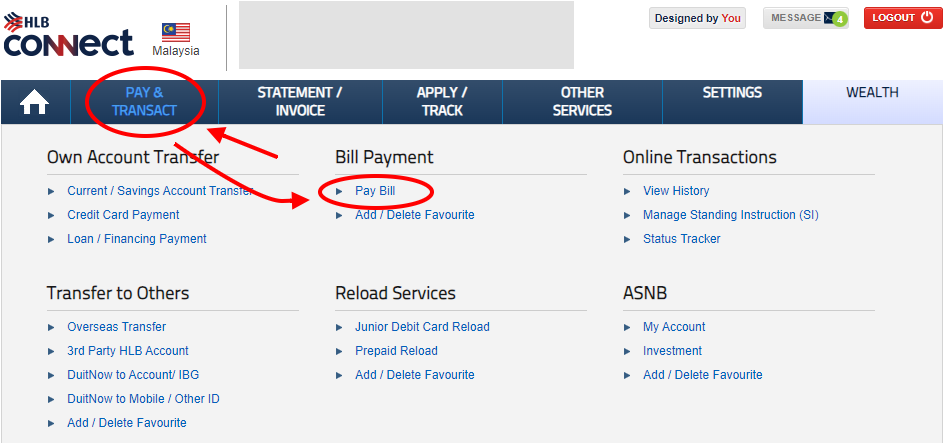The height and width of the screenshot is (443, 950).
Task: Click the HLB Connect logo
Action: pos(68,37)
